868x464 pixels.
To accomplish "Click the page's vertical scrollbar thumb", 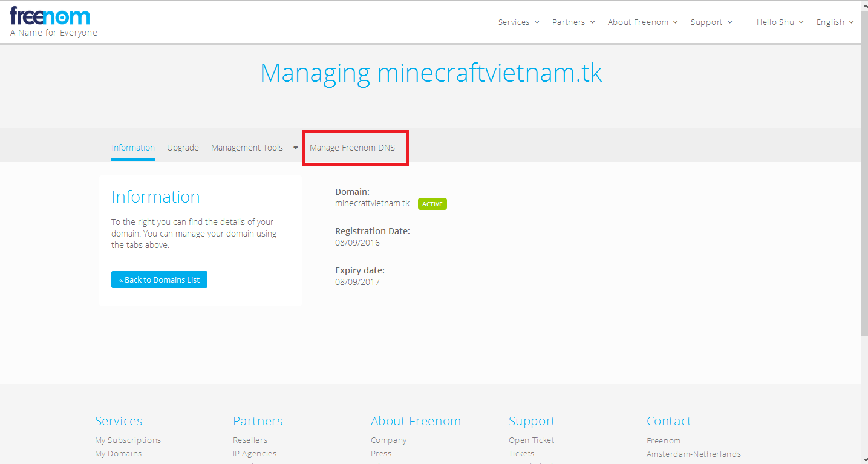I will (x=864, y=172).
